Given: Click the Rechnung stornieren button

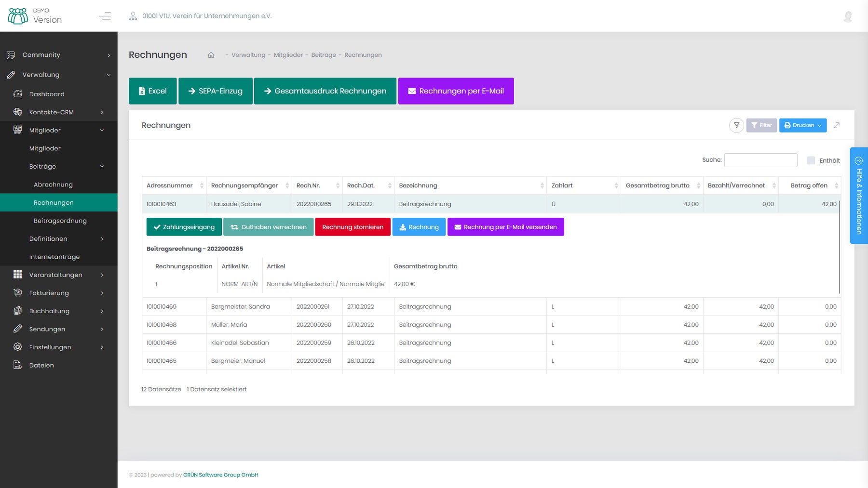Looking at the screenshot, I should click(353, 227).
